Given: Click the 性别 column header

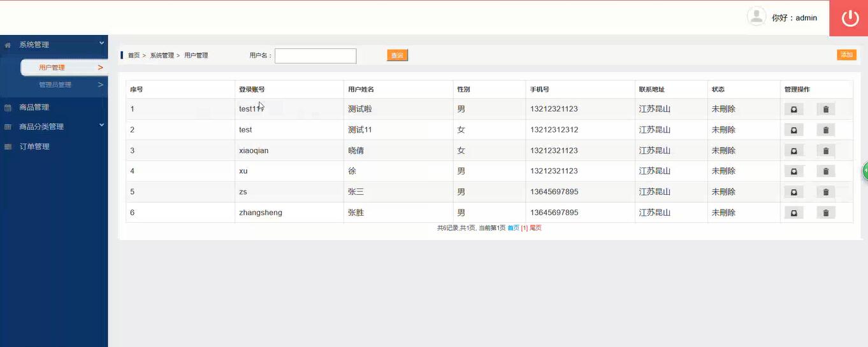Looking at the screenshot, I should tap(463, 90).
